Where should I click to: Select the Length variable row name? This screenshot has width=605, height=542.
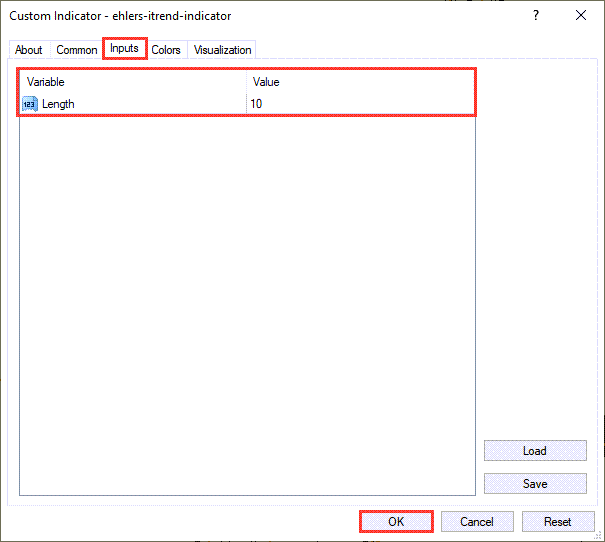(x=58, y=104)
